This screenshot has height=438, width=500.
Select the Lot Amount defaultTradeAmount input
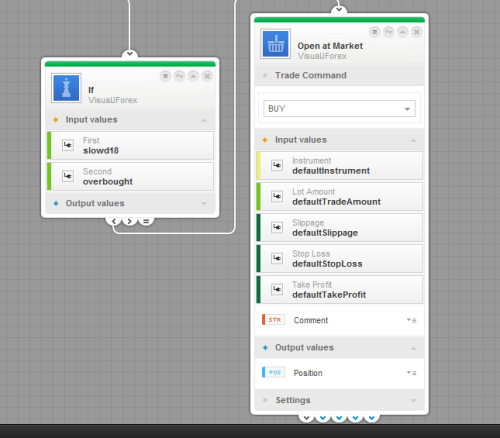pyautogui.click(x=339, y=197)
